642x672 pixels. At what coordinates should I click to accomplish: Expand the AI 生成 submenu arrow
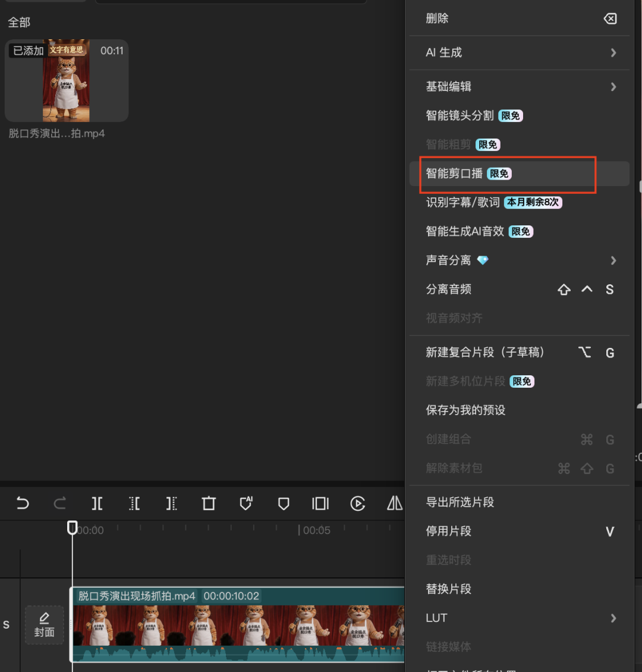pyautogui.click(x=613, y=53)
